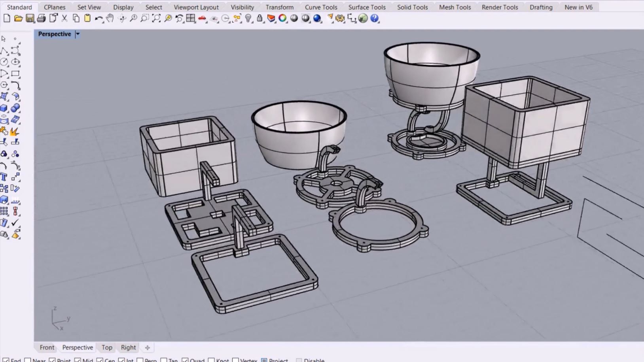Click the Perspective viewport title label
Viewport: 644px width, 362px height.
point(55,34)
